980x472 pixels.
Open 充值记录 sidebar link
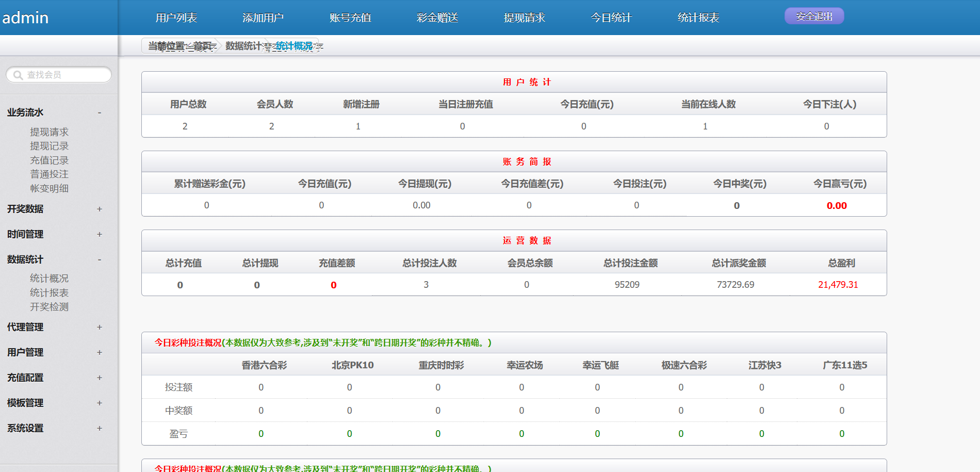pyautogui.click(x=49, y=160)
